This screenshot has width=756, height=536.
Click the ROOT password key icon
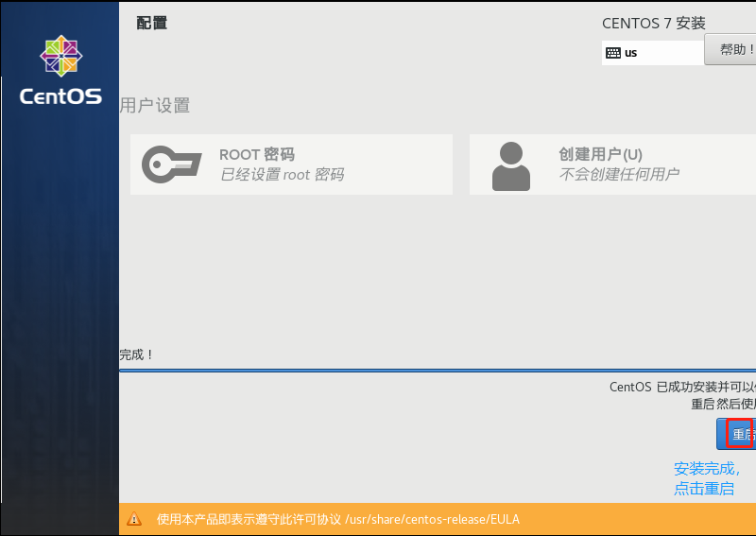click(171, 164)
